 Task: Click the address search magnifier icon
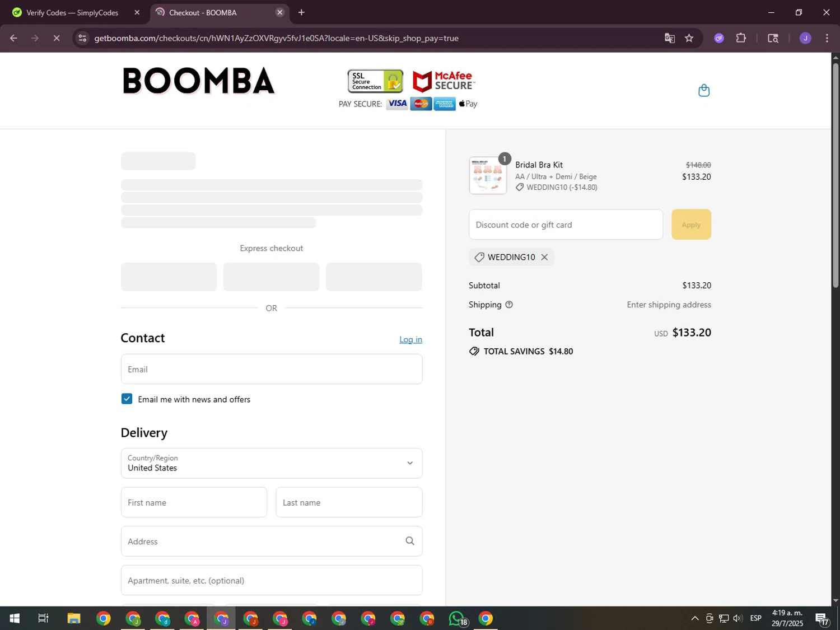pyautogui.click(x=410, y=541)
